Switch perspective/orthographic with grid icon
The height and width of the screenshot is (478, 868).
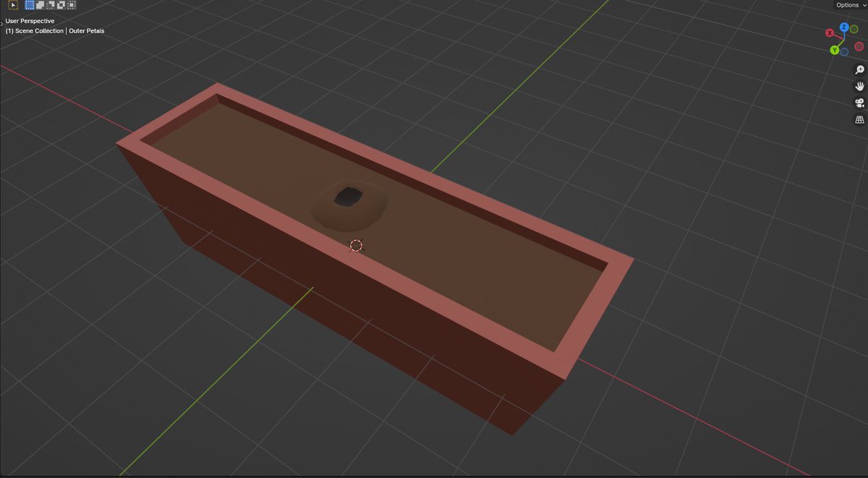point(860,120)
